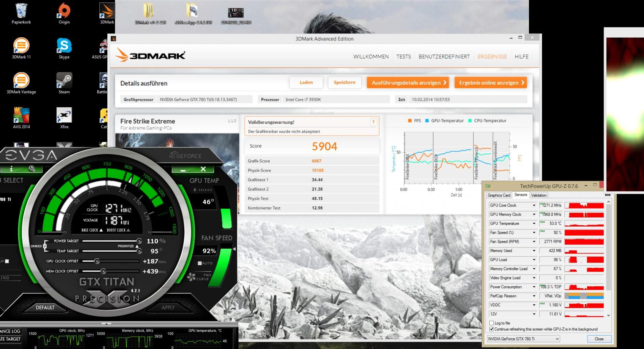Click the 3DMark logo in the header
The width and height of the screenshot is (644, 349).
150,55
